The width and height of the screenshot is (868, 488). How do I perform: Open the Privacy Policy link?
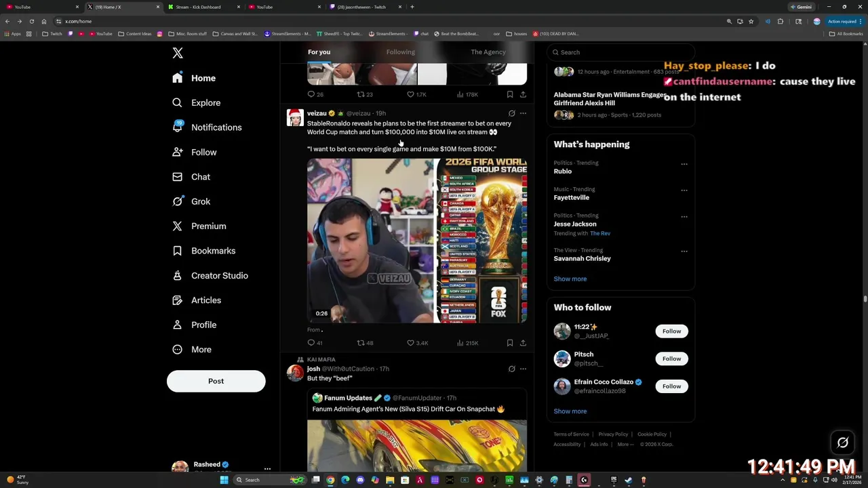[613, 434]
